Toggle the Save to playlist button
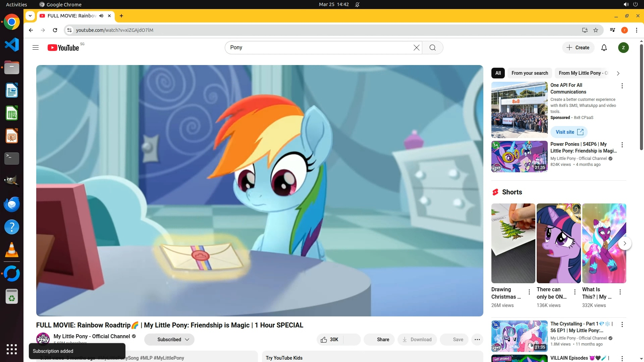644x362 pixels. pos(454,340)
